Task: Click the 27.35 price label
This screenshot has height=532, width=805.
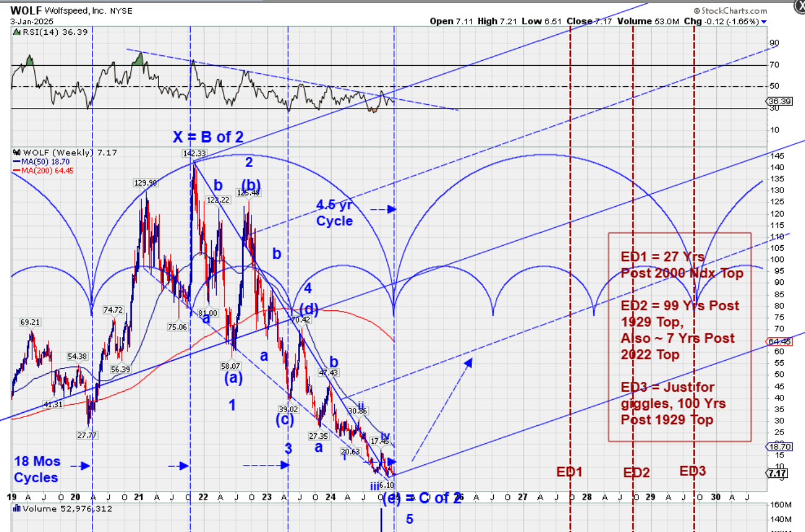Action: pos(319,436)
